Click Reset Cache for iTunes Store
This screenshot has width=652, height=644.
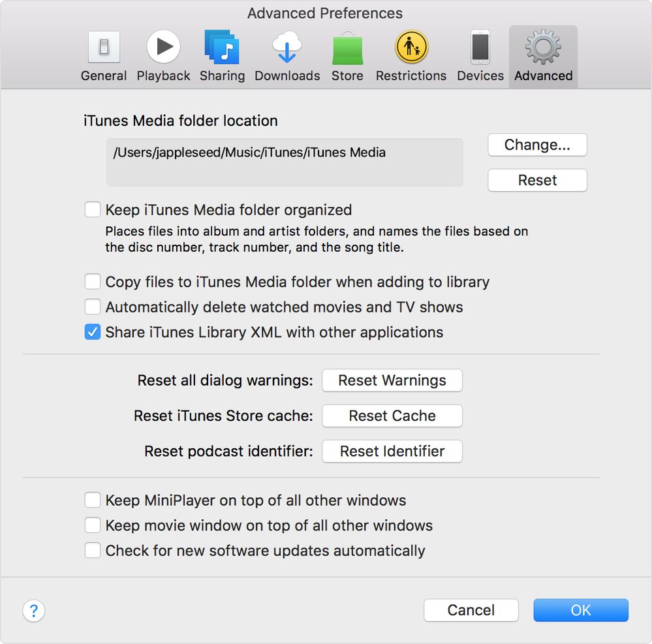click(x=392, y=416)
